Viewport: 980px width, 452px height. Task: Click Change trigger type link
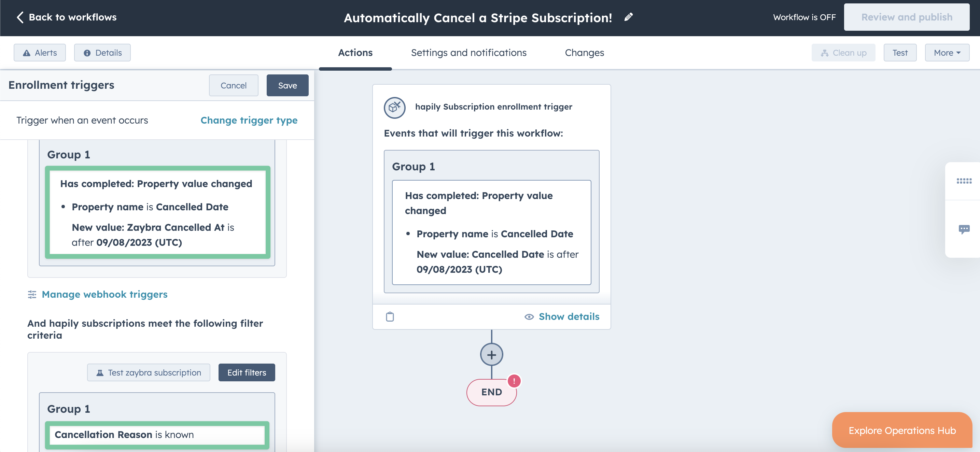click(249, 120)
